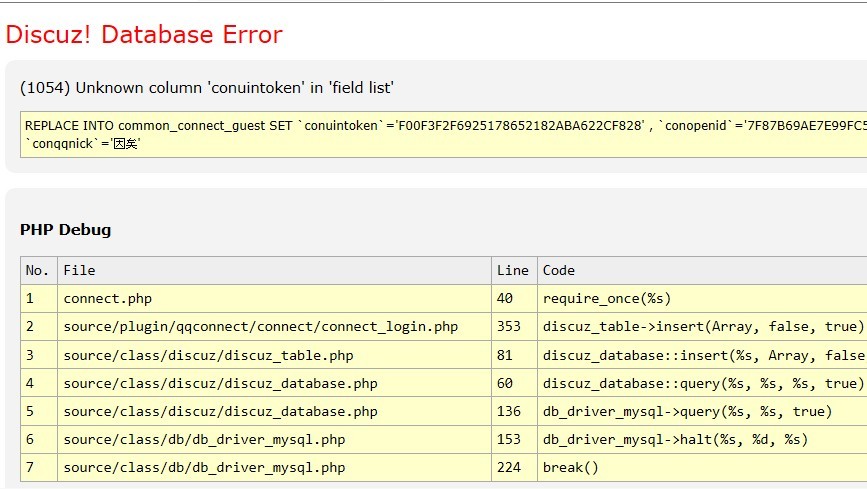Click line number 353 in the debug table
The image size is (867, 489).
pos(510,326)
